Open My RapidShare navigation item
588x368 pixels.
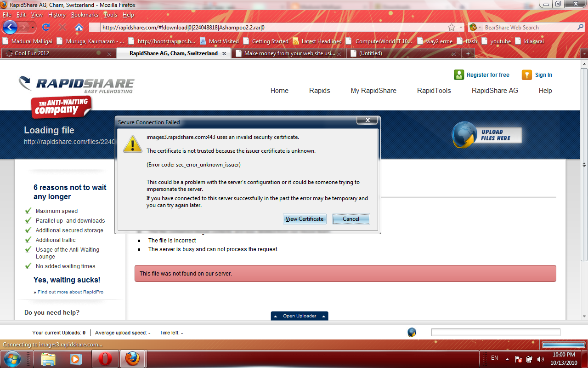pyautogui.click(x=373, y=91)
